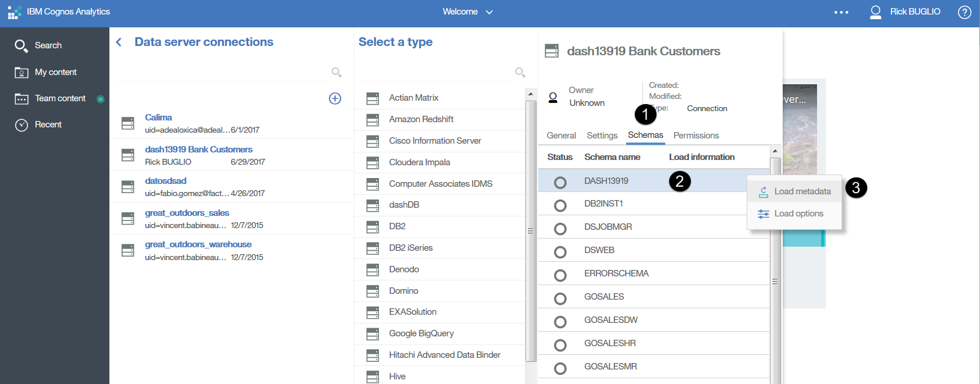
Task: Click the schemas list scrollbar up arrow
Action: tap(775, 151)
